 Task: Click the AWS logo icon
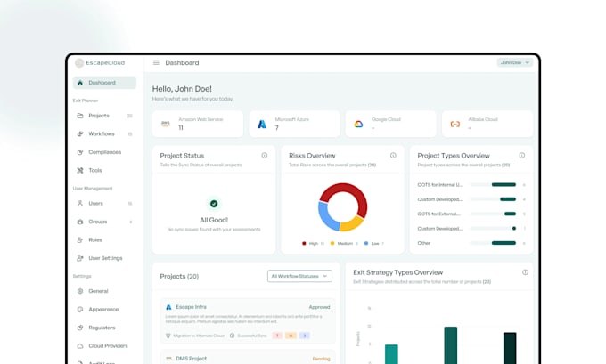coord(166,124)
